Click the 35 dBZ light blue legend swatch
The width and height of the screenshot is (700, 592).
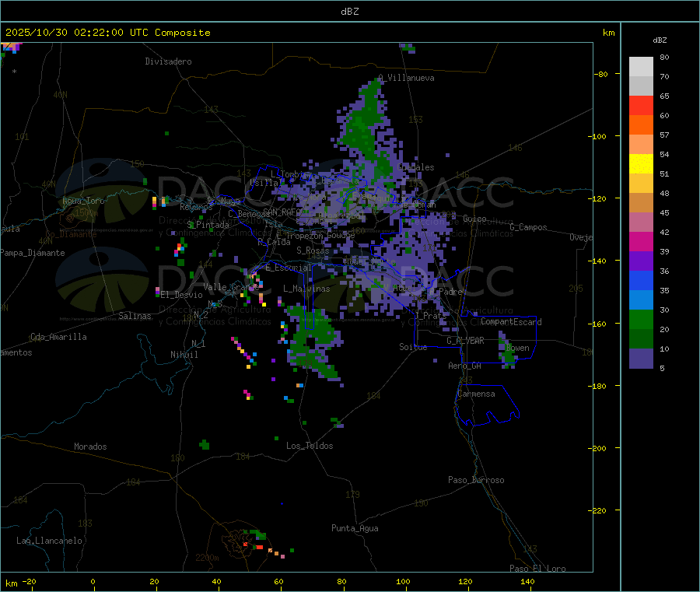click(641, 300)
